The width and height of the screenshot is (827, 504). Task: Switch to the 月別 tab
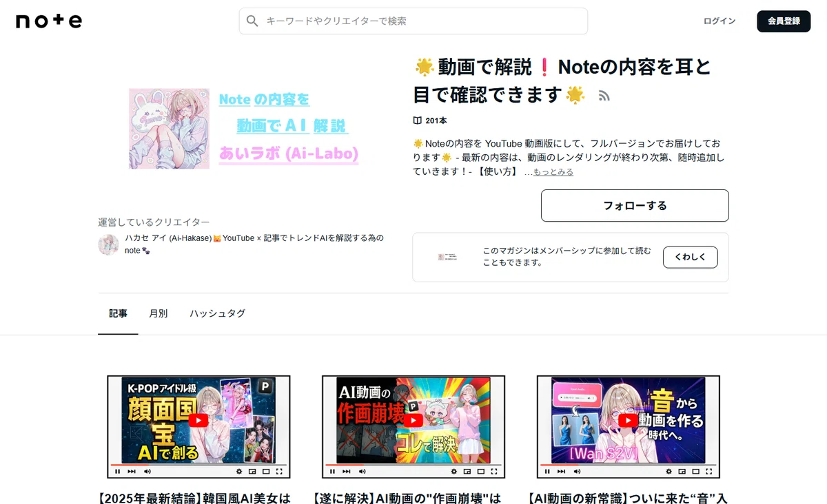click(158, 313)
